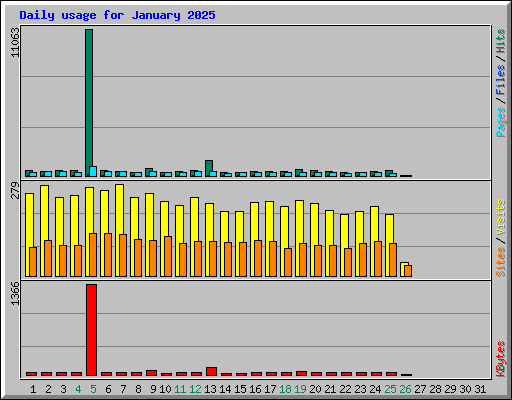Image resolution: width=512 pixels, height=400 pixels.
Task: Click the yellow Visits bar for day 7
Action: (118, 230)
